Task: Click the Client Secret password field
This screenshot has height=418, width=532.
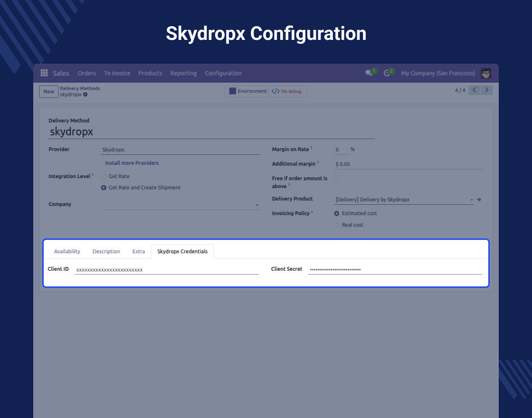Action: [395, 269]
